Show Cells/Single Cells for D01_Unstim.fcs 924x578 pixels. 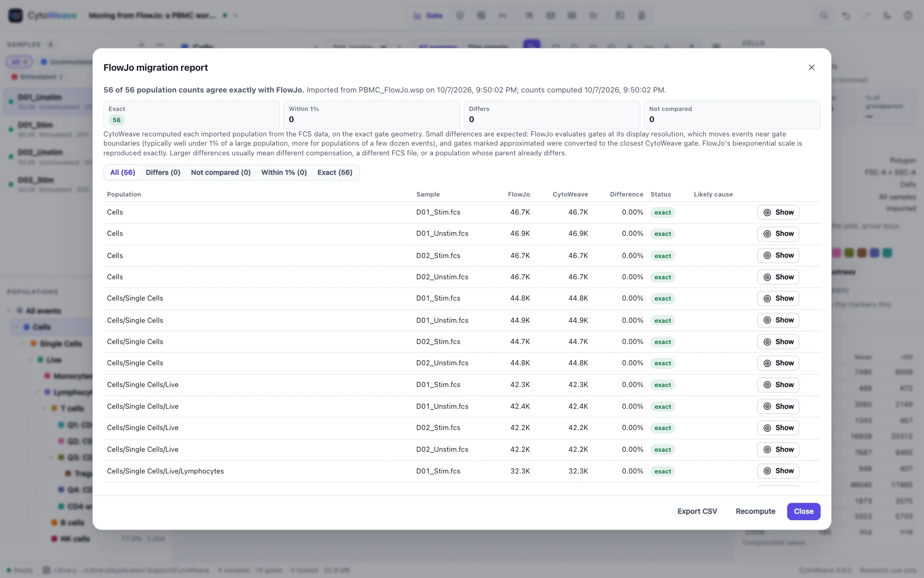pyautogui.click(x=778, y=320)
